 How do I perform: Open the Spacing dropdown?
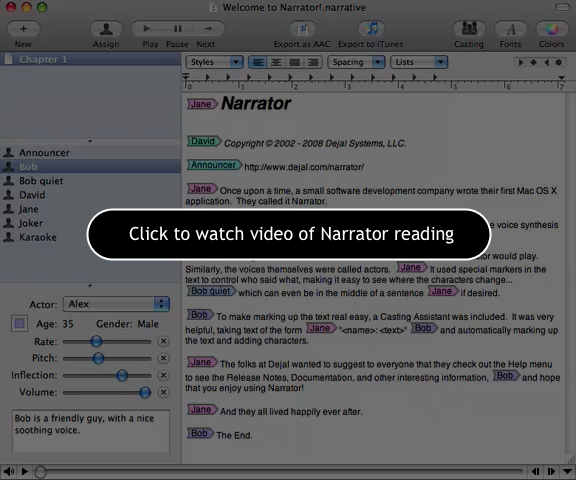coord(356,62)
